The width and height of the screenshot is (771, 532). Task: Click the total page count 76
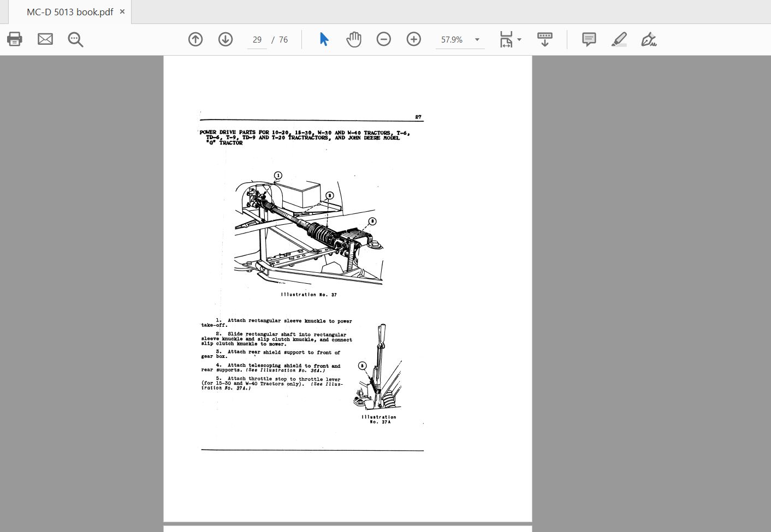(283, 40)
